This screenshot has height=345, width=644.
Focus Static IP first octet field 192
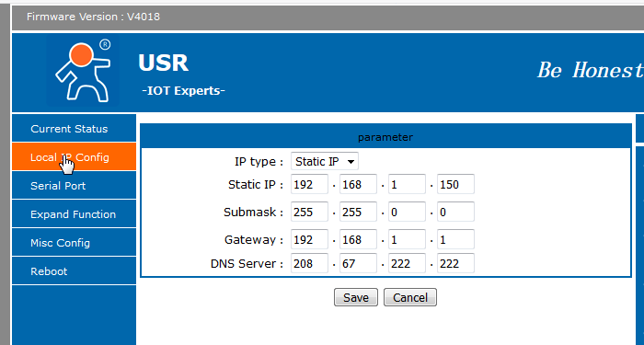309,184
